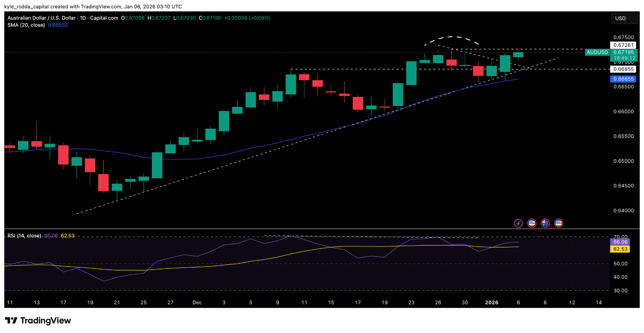Open the Australian flag economic event marker
Screen dimensions: 644x333
[x=545, y=223]
